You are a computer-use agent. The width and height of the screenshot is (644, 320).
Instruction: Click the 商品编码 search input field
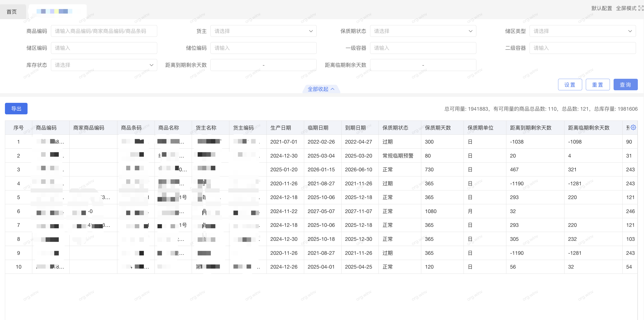point(104,31)
